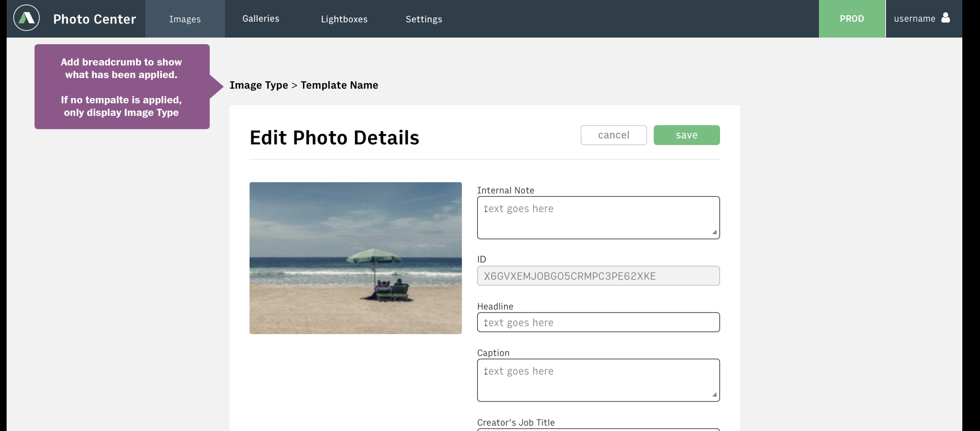Click the Caption resize handle
Viewport: 980px width, 431px height.
[714, 395]
